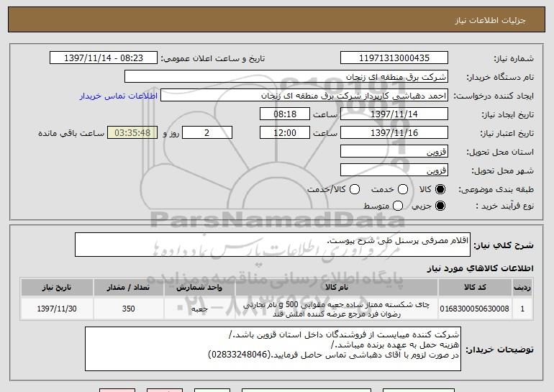Click the اطلاعات کالاهای مورد نیاز heading
Image resolution: width=554 pixels, height=392 pixels.
pyautogui.click(x=480, y=268)
